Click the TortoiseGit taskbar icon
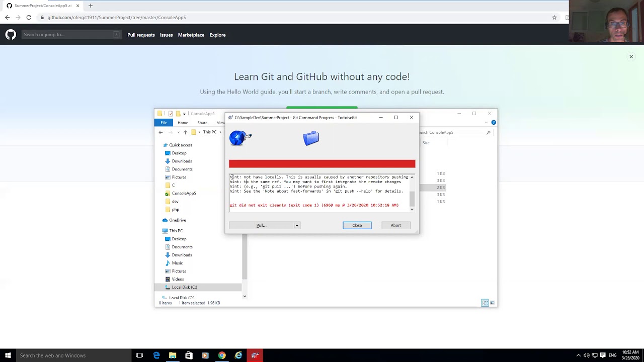Screen dimensions: 644x362 [255, 355]
